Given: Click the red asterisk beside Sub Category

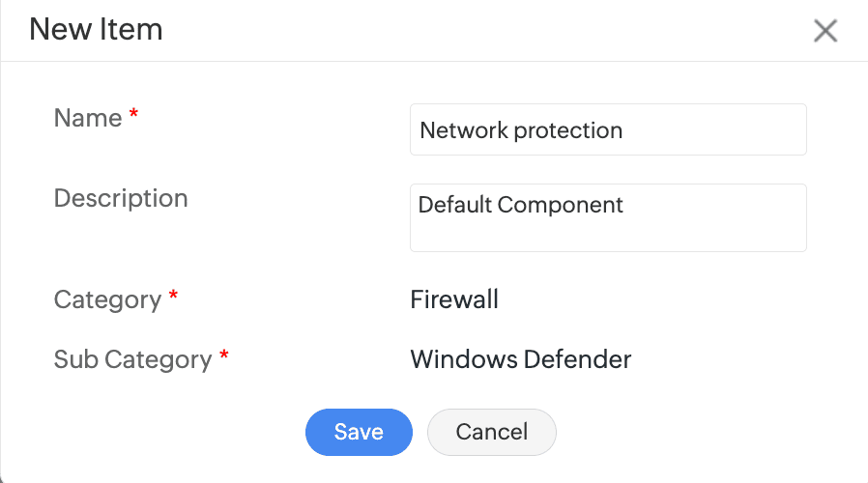Looking at the screenshot, I should click(x=224, y=357).
